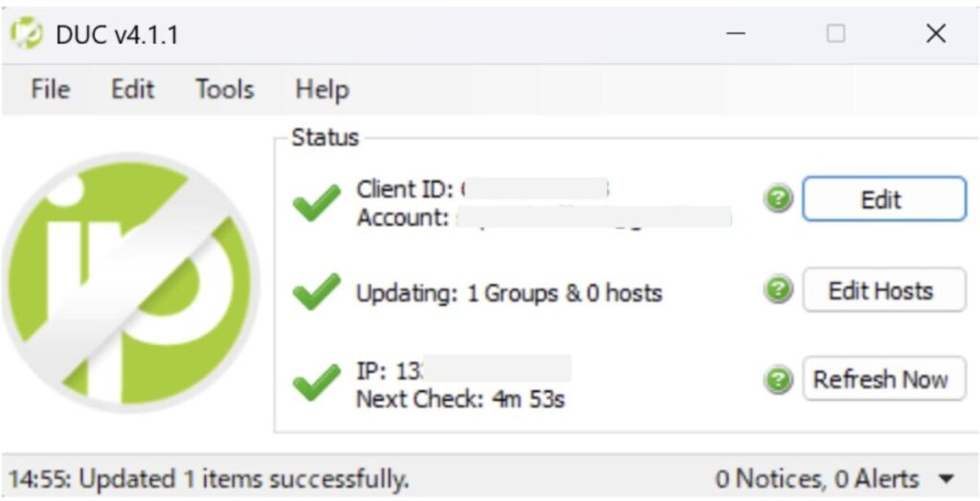
Task: Expand the Notices and Alerts dropdown arrow
Action: click(x=947, y=478)
